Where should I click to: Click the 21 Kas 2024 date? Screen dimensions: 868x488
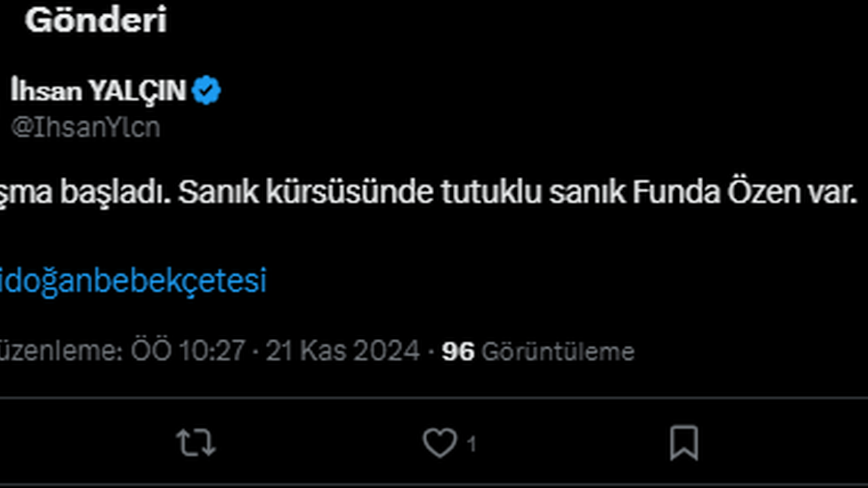point(342,351)
